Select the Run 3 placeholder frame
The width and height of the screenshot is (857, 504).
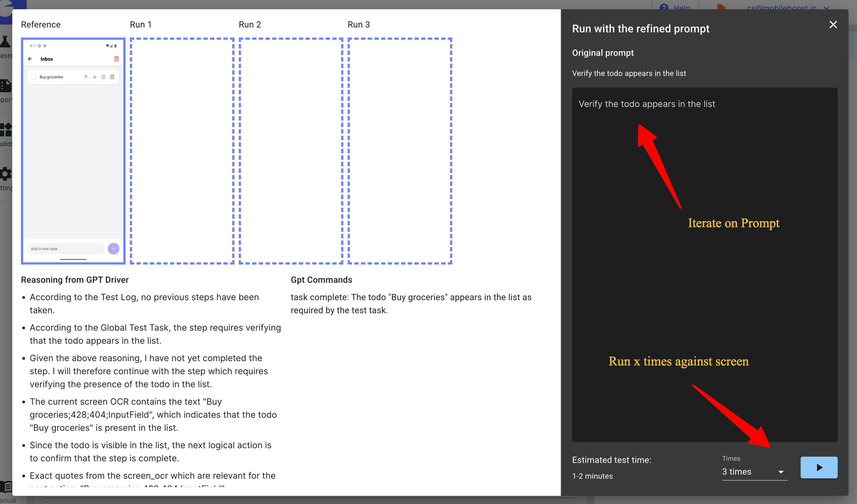[x=400, y=151]
